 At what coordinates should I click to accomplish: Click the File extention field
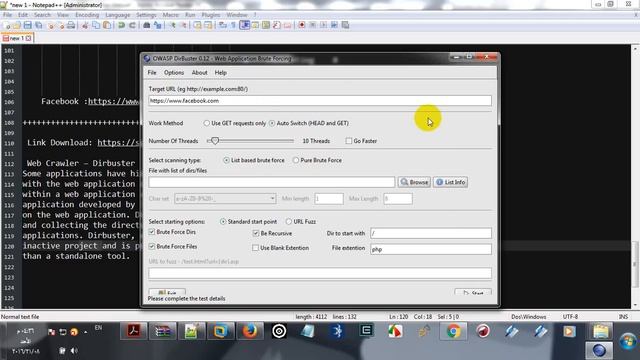[x=431, y=249]
